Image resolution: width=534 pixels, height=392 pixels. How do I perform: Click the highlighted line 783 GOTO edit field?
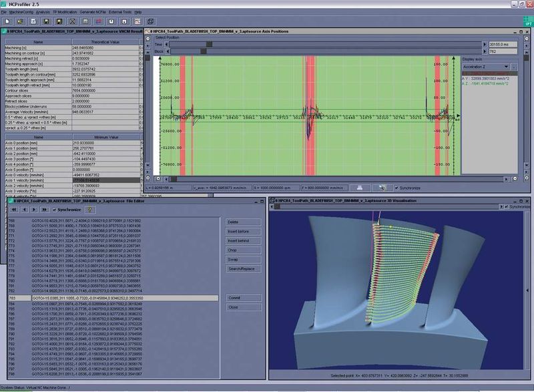(x=125, y=298)
